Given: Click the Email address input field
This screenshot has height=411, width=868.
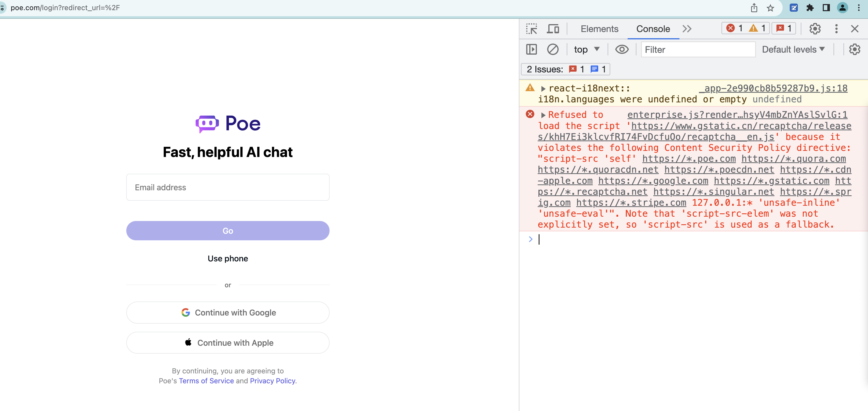Looking at the screenshot, I should pyautogui.click(x=228, y=187).
